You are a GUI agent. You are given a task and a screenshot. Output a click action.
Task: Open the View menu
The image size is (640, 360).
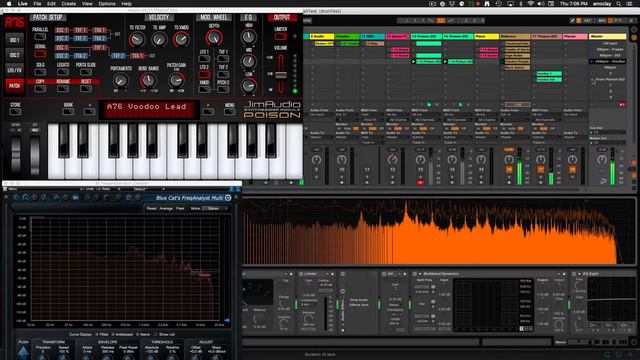click(87, 4)
